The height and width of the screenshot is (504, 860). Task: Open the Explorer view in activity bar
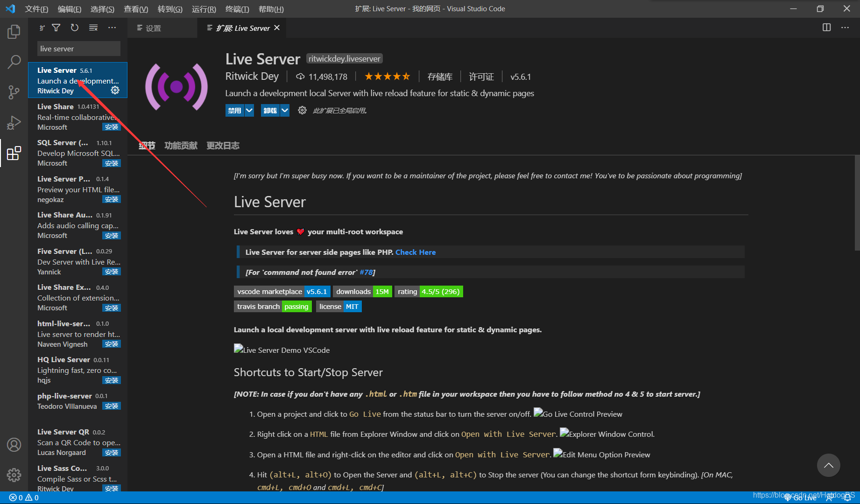(x=14, y=32)
